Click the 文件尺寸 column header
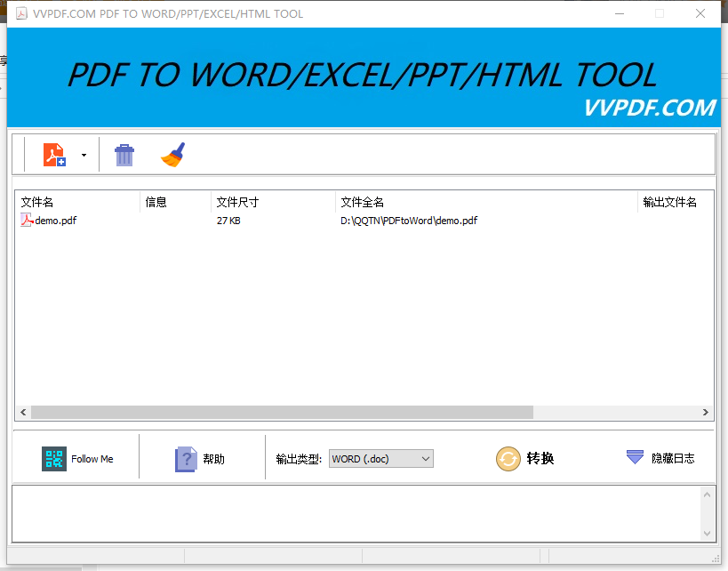728x571 pixels. (x=273, y=202)
